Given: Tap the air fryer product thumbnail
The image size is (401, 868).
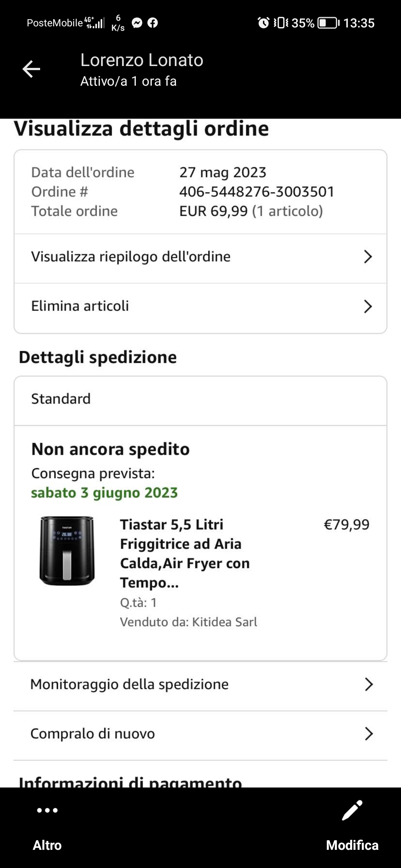Looking at the screenshot, I should (67, 551).
